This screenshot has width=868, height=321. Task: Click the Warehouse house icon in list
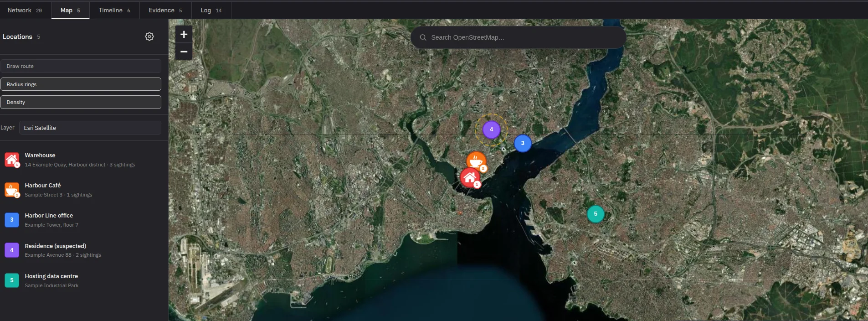point(12,160)
